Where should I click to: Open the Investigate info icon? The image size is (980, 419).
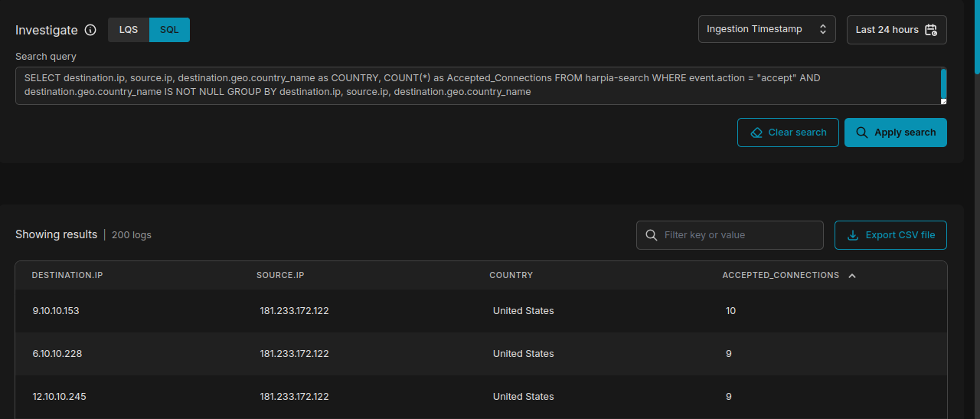click(x=90, y=30)
